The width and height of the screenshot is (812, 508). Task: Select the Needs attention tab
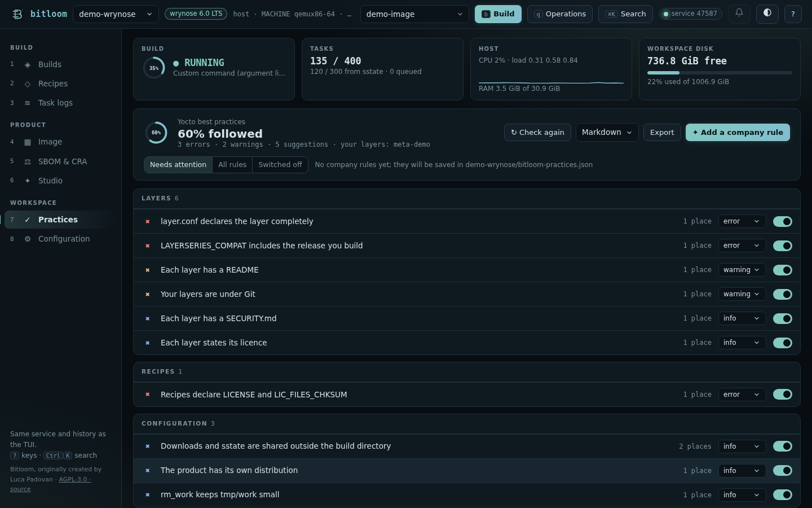178,165
